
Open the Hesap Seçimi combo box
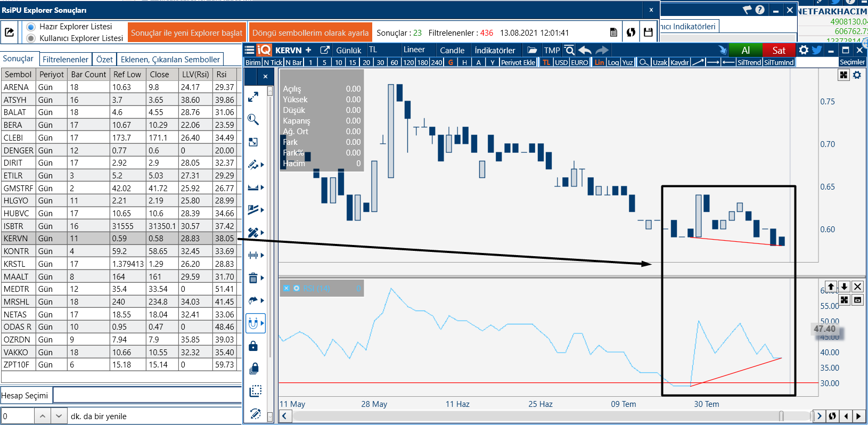pos(147,395)
